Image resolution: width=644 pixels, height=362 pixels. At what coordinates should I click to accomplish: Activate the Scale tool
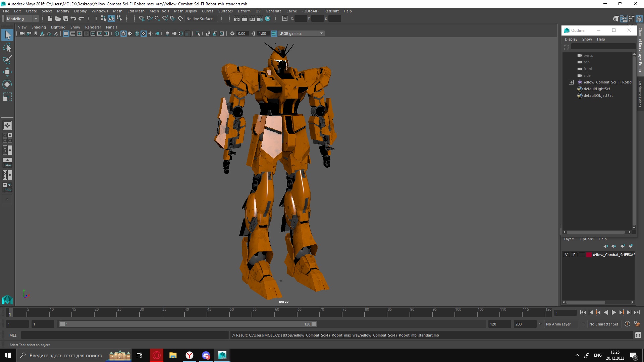(x=7, y=97)
